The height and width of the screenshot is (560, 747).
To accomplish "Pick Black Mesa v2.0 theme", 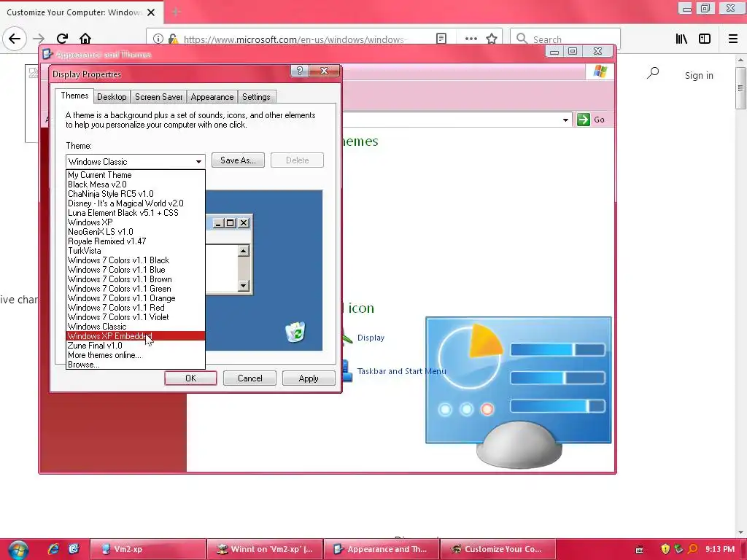I will pyautogui.click(x=136, y=184).
